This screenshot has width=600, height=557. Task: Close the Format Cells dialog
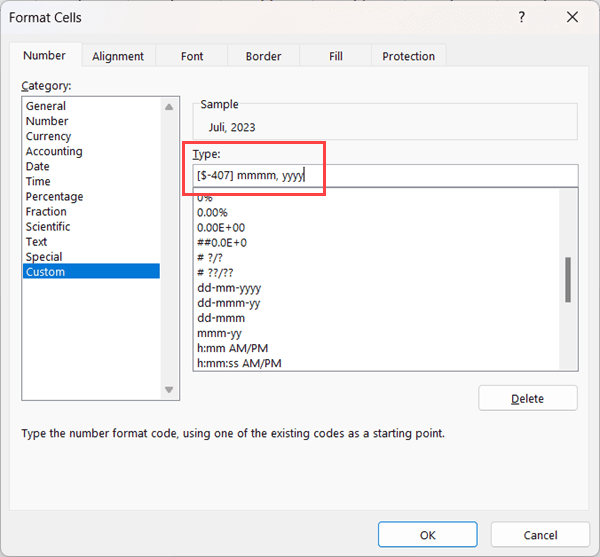click(572, 17)
